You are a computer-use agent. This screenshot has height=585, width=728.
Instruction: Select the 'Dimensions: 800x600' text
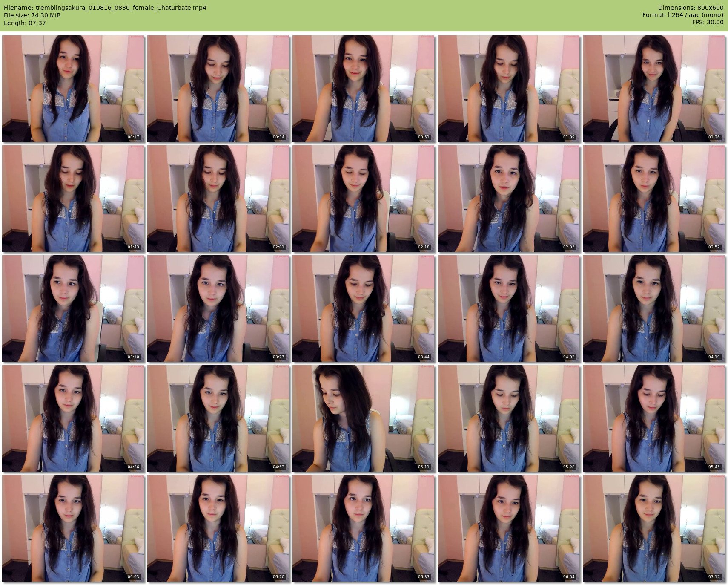coord(691,8)
